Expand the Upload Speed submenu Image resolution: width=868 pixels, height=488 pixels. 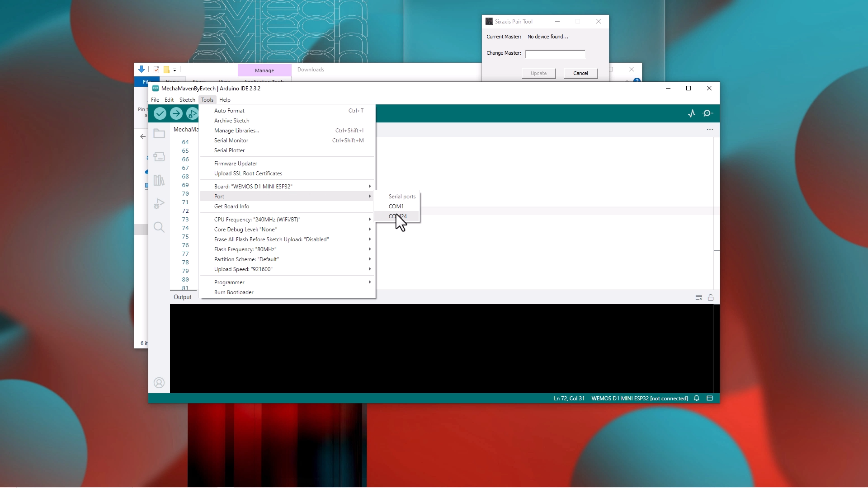pos(288,269)
